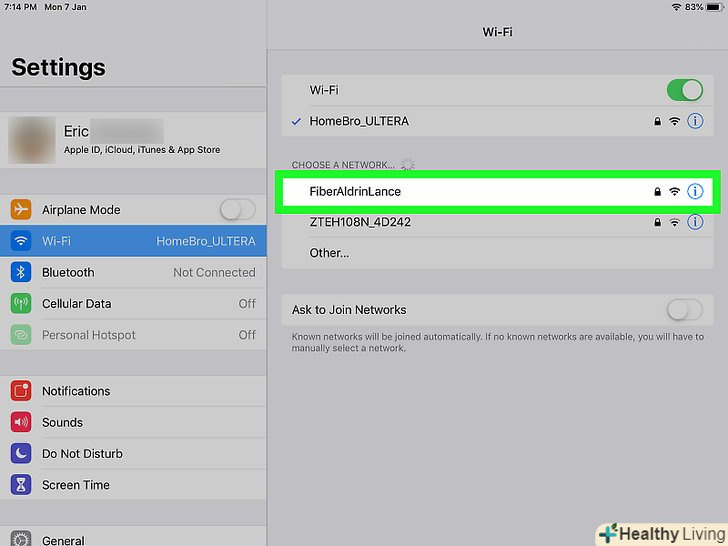Click Wi-Fi page title at top
This screenshot has width=728, height=546.
(497, 32)
